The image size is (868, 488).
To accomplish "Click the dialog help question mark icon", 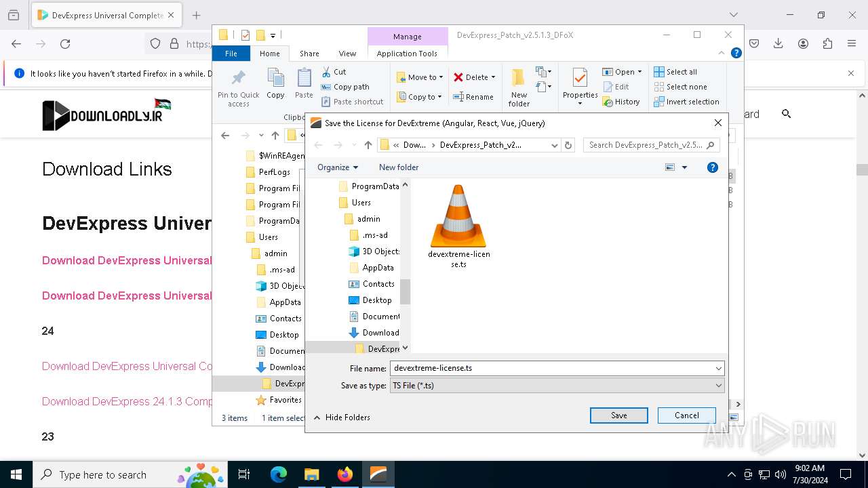I will click(x=713, y=167).
